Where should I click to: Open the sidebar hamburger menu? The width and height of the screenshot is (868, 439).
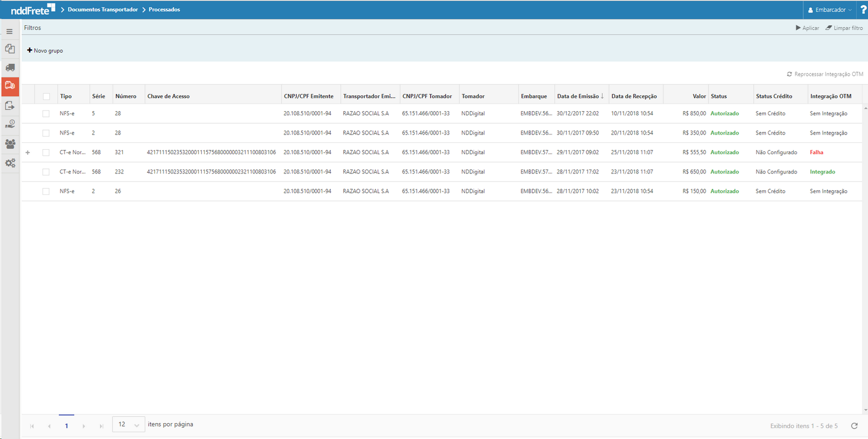pyautogui.click(x=10, y=31)
